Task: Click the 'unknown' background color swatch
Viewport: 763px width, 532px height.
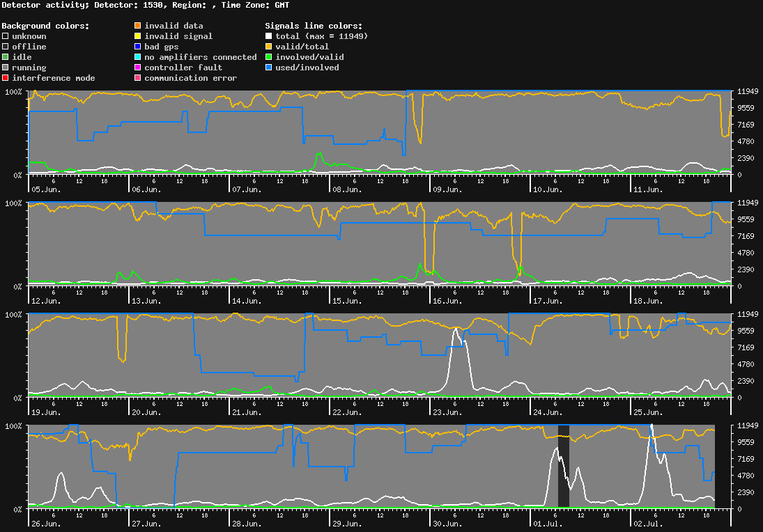Action: tap(6, 36)
